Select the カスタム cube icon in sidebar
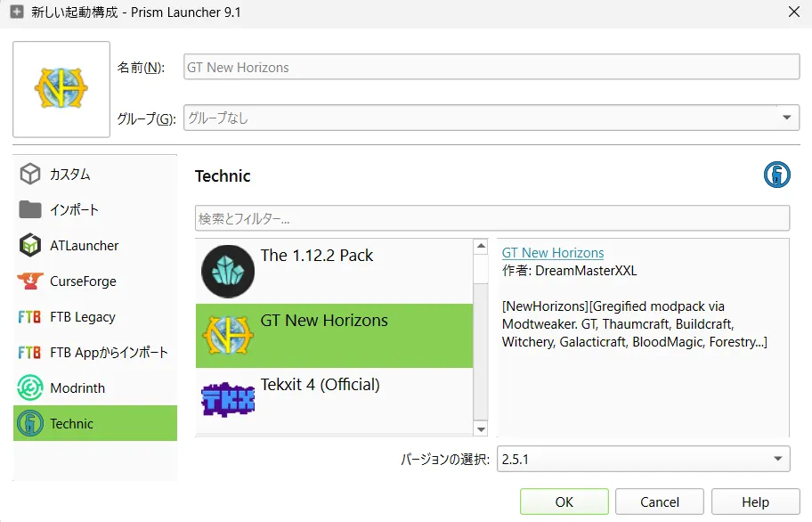 tap(31, 175)
